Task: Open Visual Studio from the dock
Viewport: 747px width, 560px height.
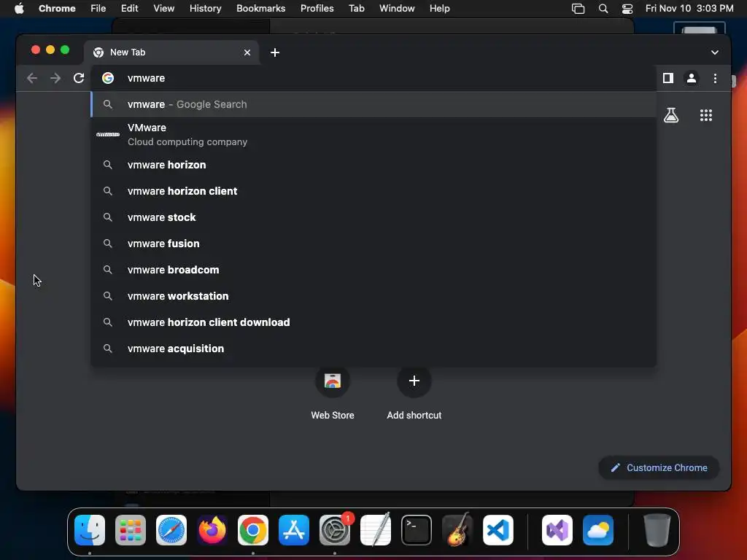Action: point(557,530)
